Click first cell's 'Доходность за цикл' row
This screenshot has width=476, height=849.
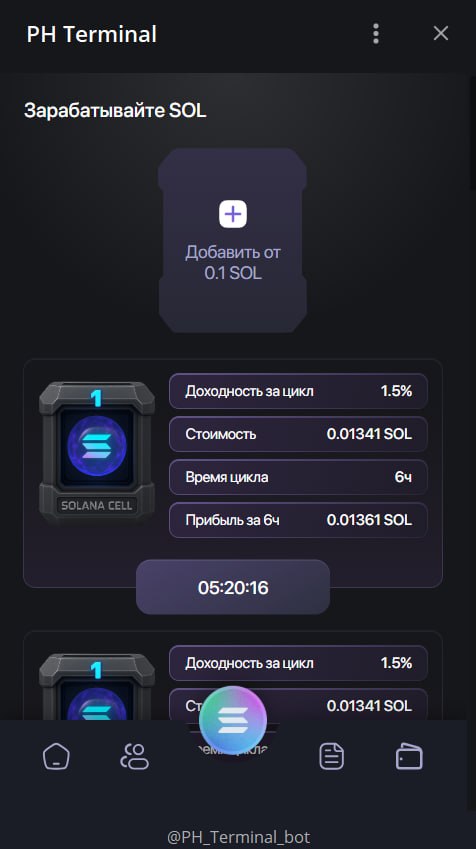(298, 391)
